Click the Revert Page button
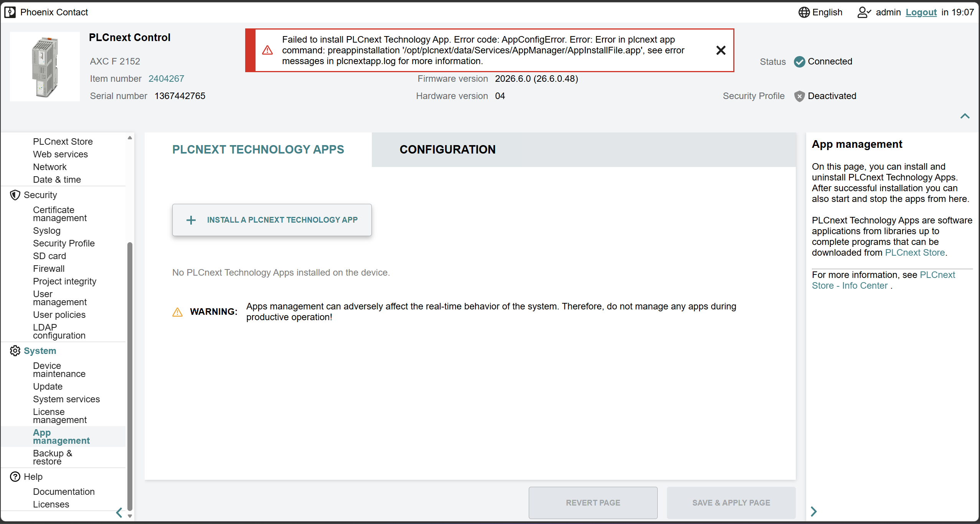980x524 pixels. coord(593,503)
